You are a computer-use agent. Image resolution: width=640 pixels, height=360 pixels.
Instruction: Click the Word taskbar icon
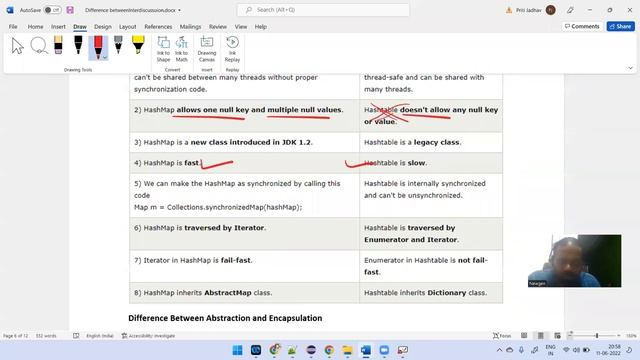tap(366, 350)
